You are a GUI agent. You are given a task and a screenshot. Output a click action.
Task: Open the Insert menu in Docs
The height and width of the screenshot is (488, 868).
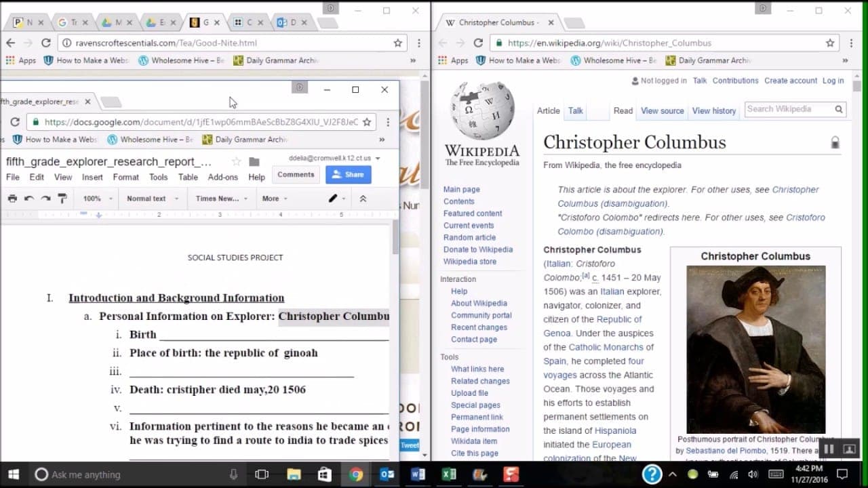point(92,178)
